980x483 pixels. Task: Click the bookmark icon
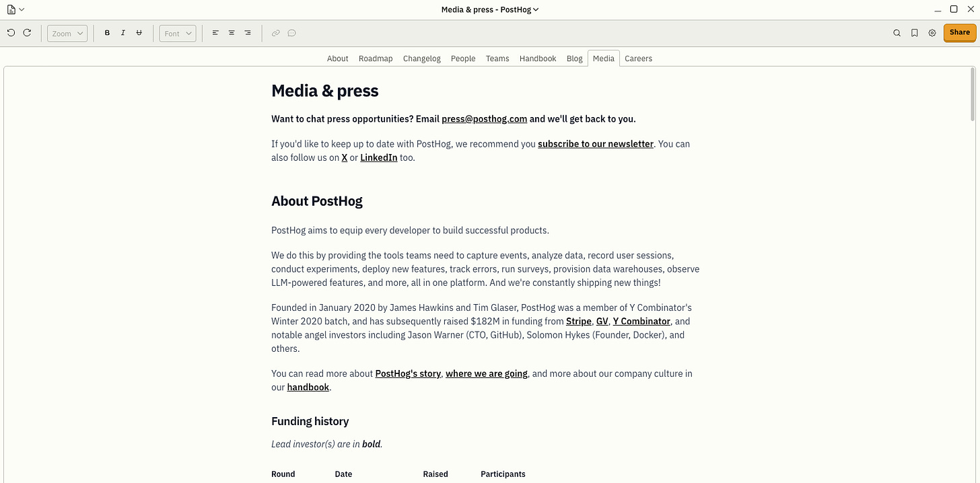coord(914,33)
